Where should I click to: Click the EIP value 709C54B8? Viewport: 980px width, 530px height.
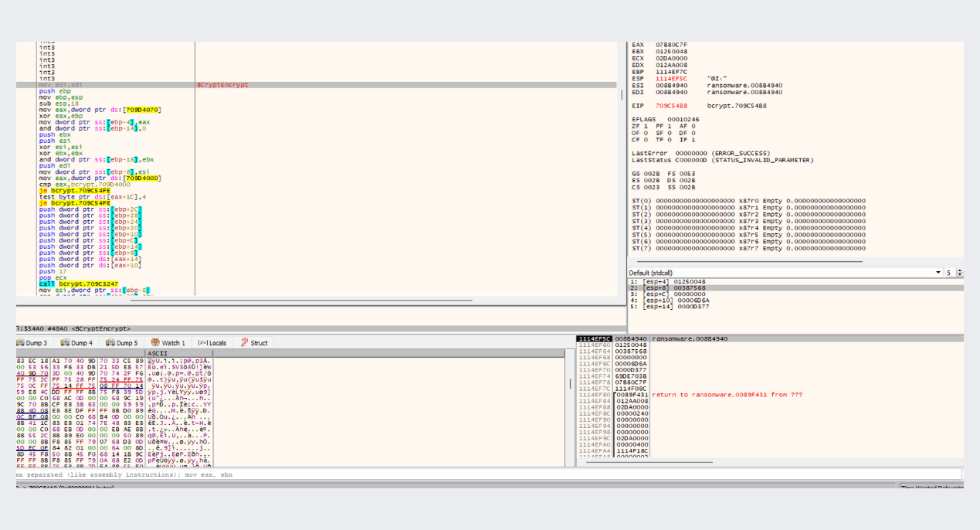(671, 105)
